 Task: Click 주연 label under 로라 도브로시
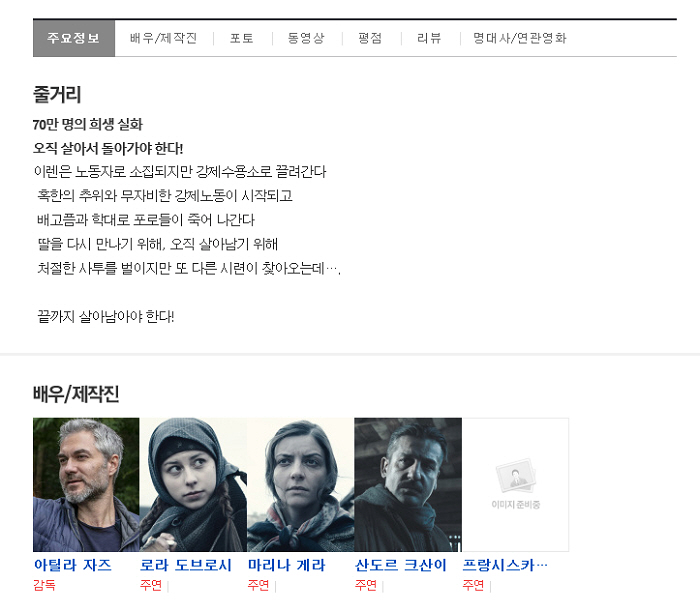[x=151, y=585]
